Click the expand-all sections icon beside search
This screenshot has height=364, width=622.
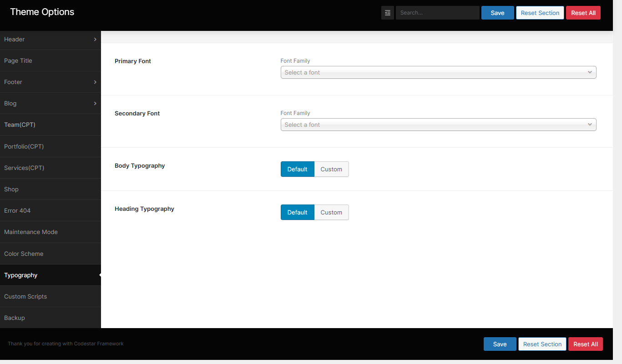387,13
